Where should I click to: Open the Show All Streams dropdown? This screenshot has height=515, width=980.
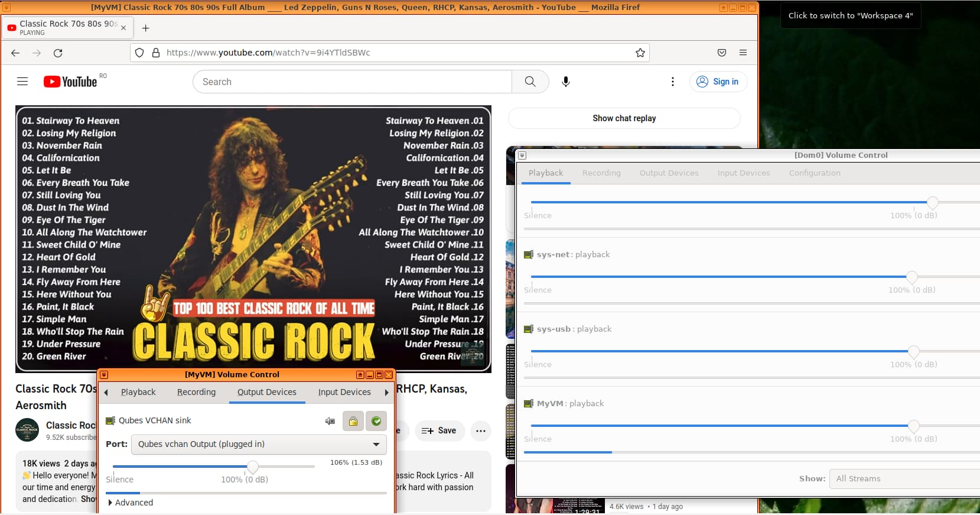(904, 478)
